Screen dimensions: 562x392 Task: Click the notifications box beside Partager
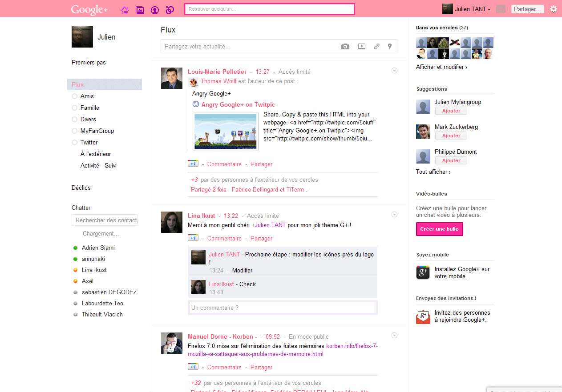[x=501, y=9]
